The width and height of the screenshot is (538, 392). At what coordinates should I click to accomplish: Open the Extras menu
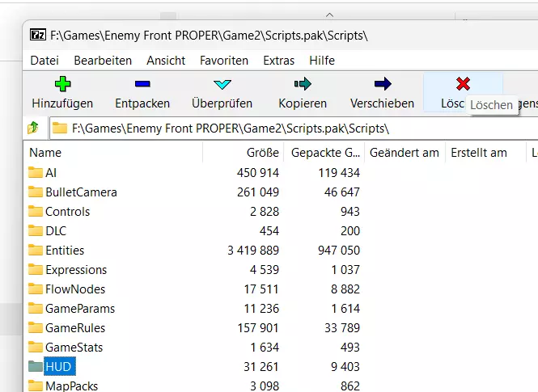pos(279,61)
